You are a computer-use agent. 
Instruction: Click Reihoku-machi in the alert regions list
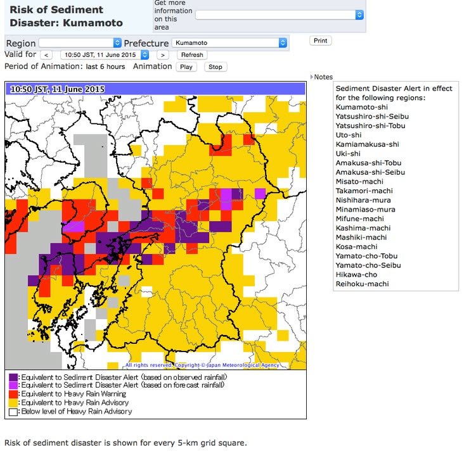362,284
